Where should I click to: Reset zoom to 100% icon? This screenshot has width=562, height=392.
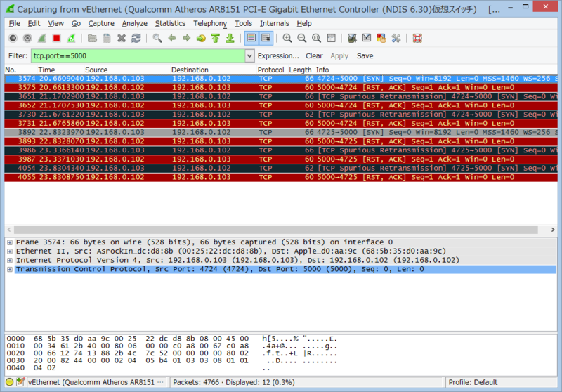pyautogui.click(x=317, y=38)
